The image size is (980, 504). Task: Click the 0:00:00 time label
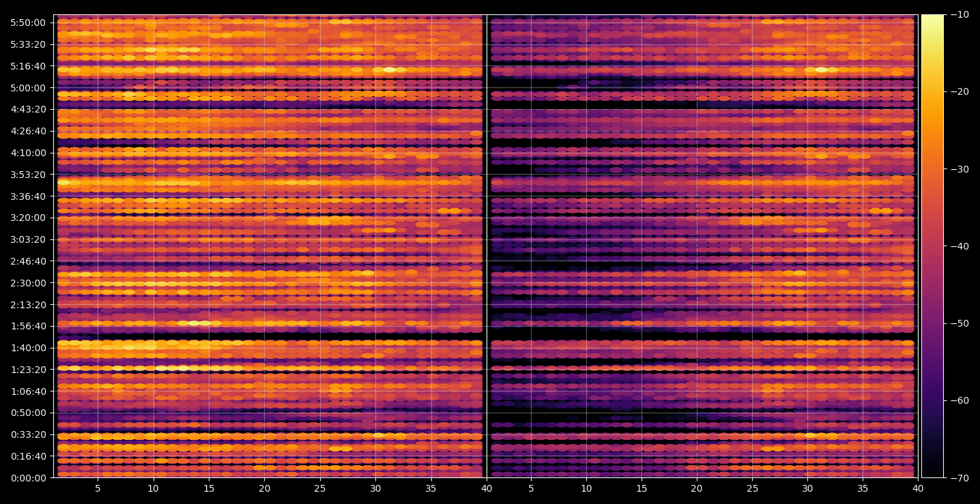point(28,477)
